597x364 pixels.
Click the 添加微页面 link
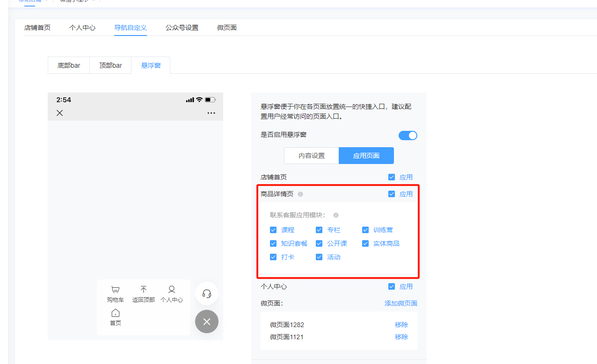(x=400, y=303)
